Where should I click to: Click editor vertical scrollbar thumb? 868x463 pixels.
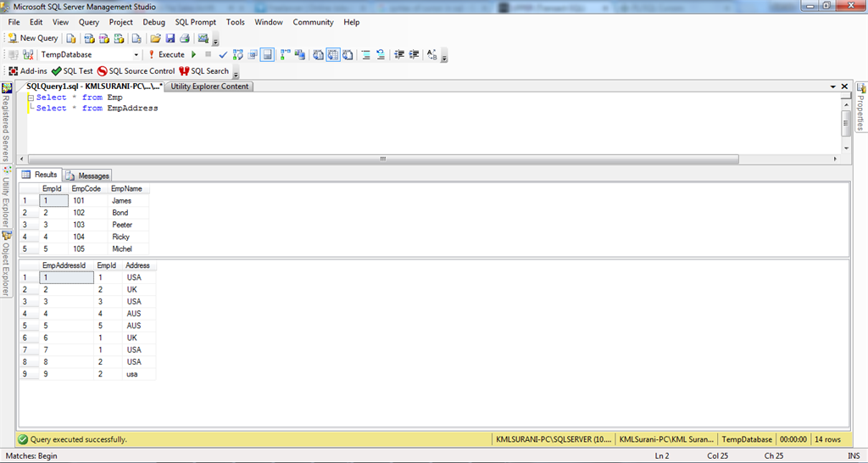point(846,124)
